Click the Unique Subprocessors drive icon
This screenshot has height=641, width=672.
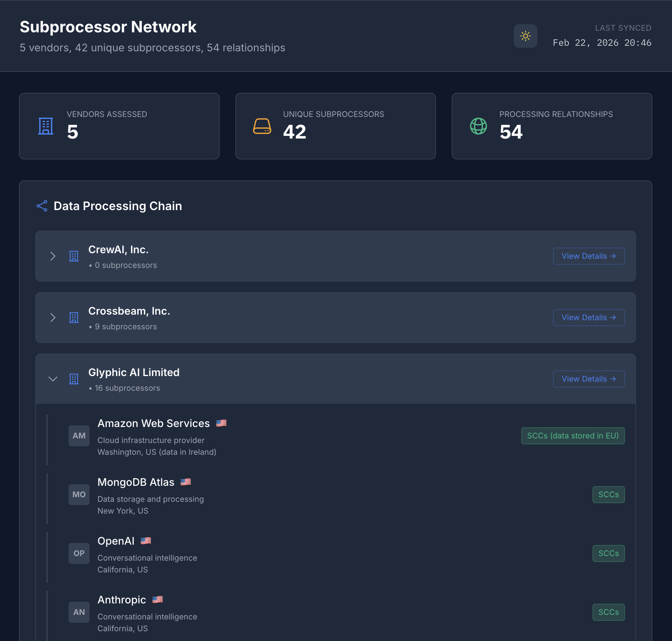click(x=262, y=126)
